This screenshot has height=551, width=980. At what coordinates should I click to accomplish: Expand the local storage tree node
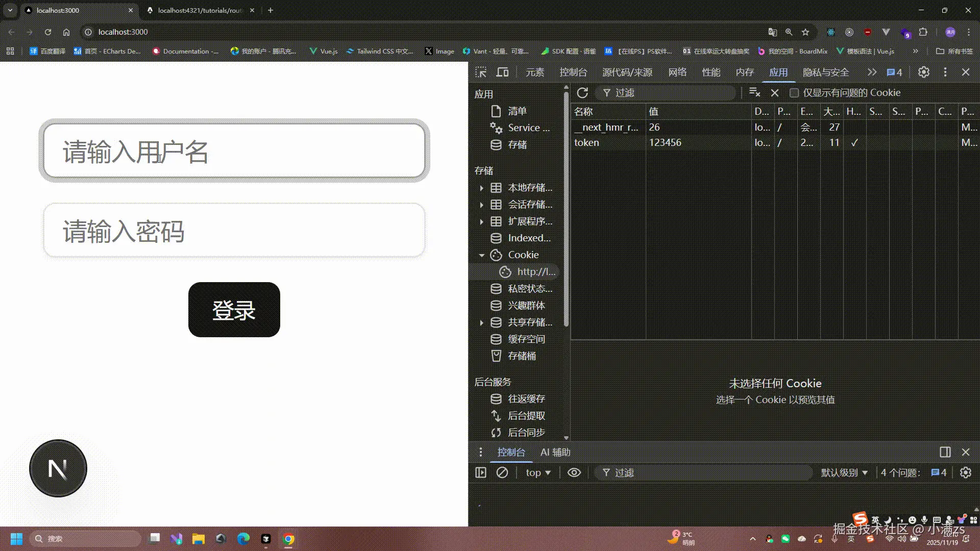click(481, 188)
